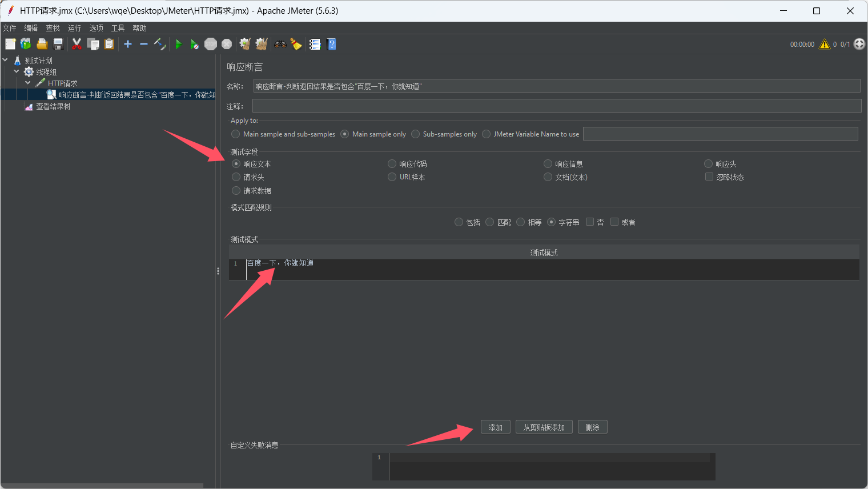Collapse all nodes with minus icon
Viewport: 868px width, 489px height.
pos(144,44)
